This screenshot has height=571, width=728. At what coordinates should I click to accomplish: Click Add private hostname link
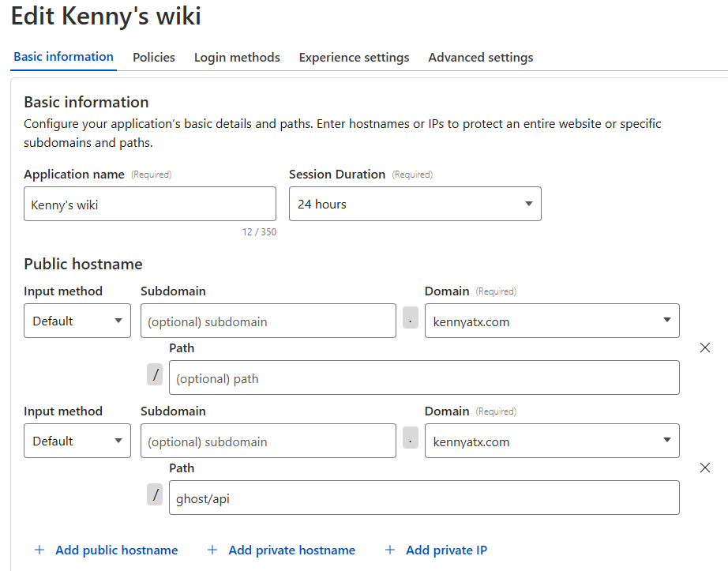[x=291, y=550]
